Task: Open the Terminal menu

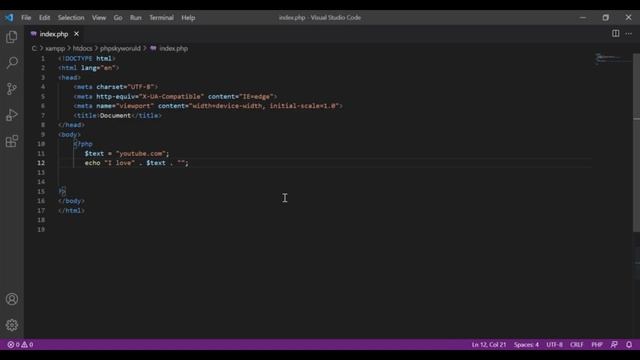Action: point(161,18)
